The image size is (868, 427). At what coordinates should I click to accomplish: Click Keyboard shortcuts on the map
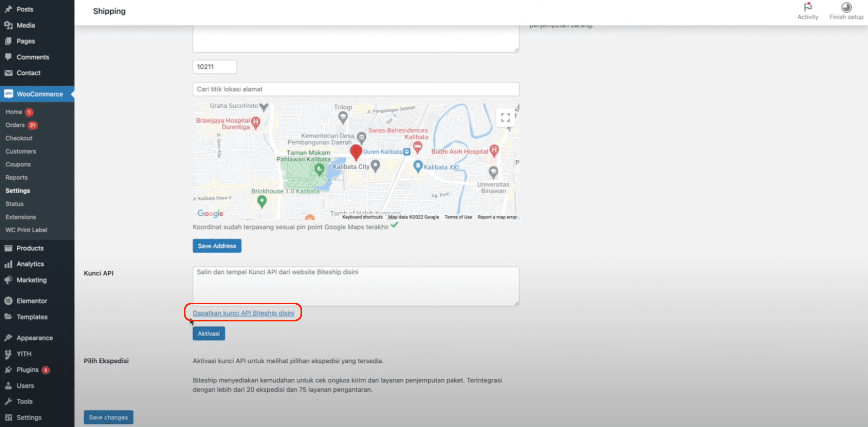362,217
